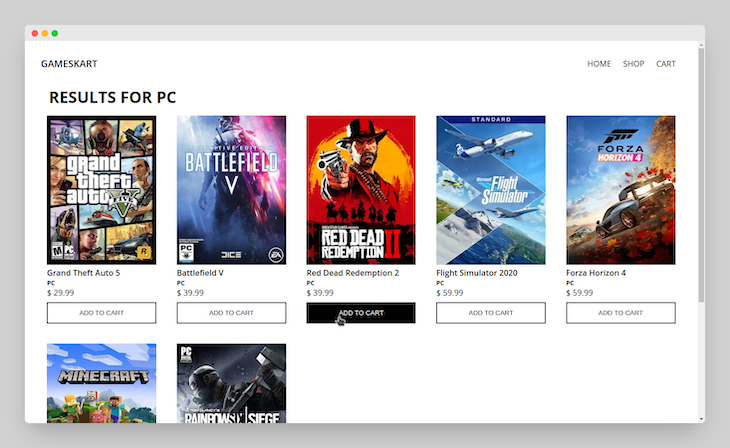Click the 'RESULTS FOR PC' heading
The height and width of the screenshot is (448, 730).
click(x=113, y=97)
